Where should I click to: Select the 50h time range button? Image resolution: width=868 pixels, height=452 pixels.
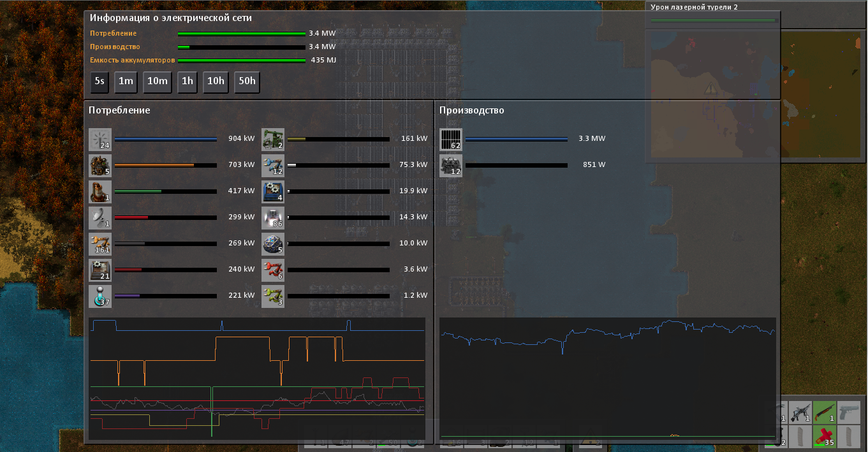pos(247,82)
